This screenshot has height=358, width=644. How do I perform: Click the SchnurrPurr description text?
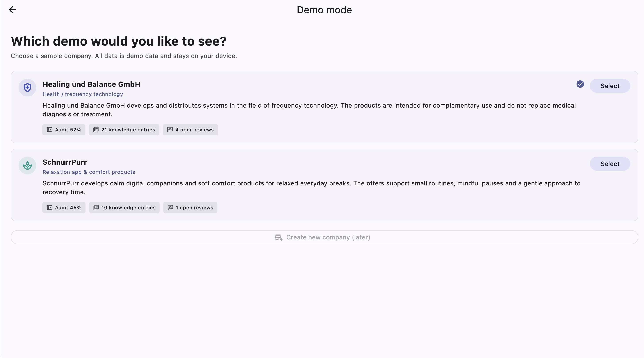311,188
